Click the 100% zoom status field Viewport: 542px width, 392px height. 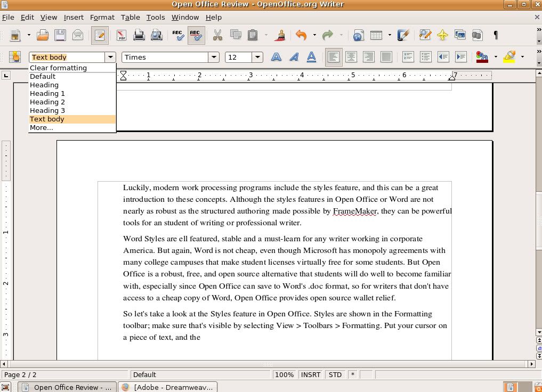(284, 375)
